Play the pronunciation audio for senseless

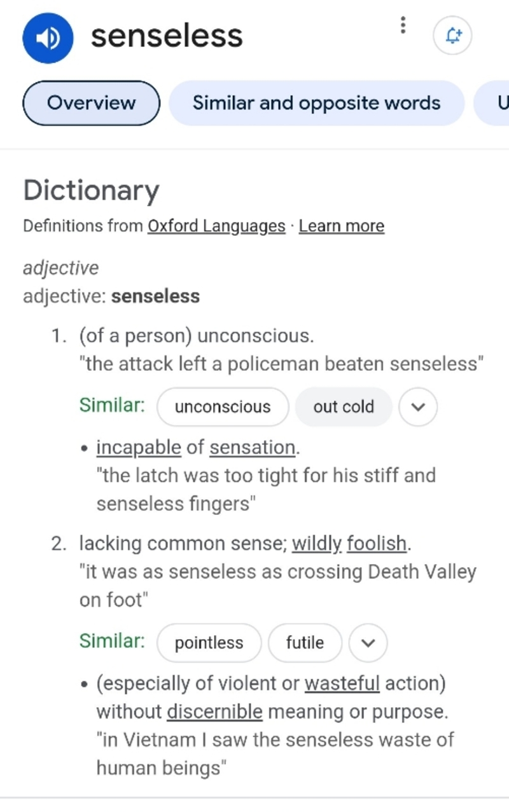(48, 38)
